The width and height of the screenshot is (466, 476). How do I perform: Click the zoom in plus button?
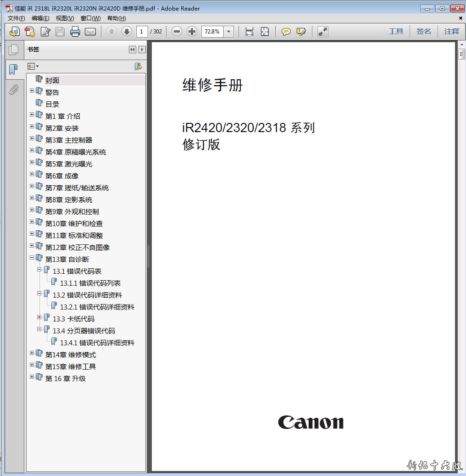pyautogui.click(x=192, y=32)
